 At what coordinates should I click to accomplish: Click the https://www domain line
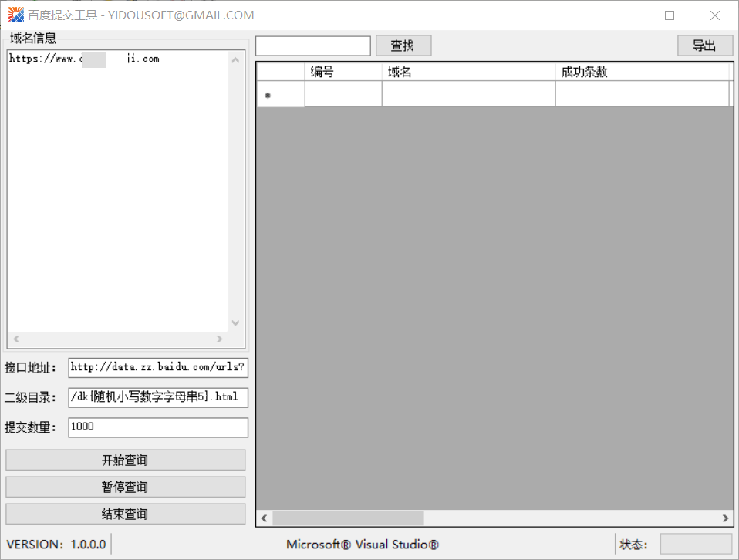coord(84,59)
